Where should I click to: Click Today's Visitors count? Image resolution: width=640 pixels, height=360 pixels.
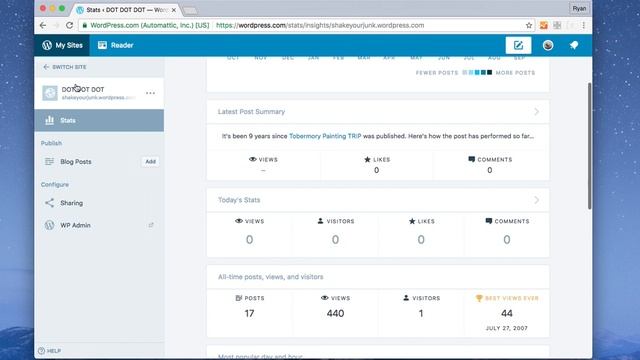335,240
